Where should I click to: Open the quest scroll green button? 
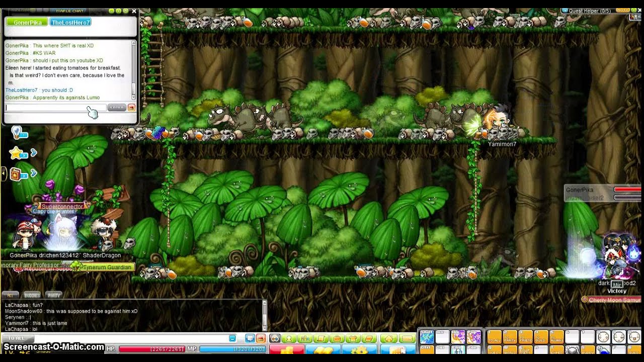[321, 338]
